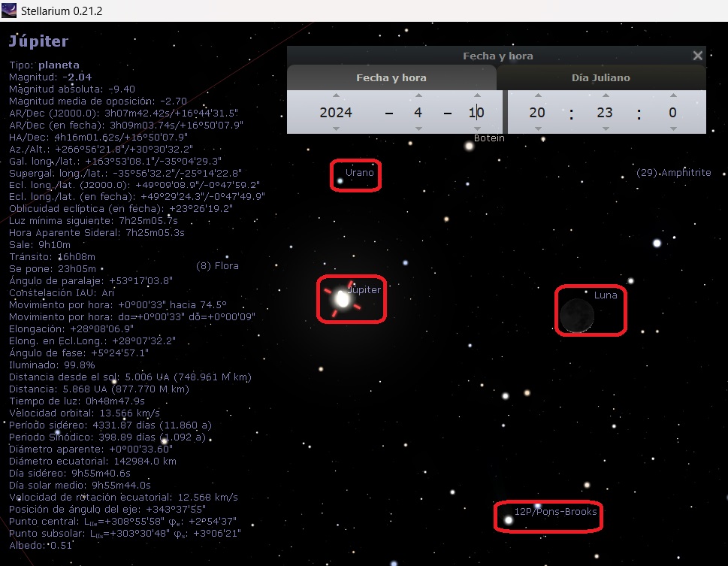
Task: Click the (29) Amphitrite asteroid label
Action: (674, 173)
